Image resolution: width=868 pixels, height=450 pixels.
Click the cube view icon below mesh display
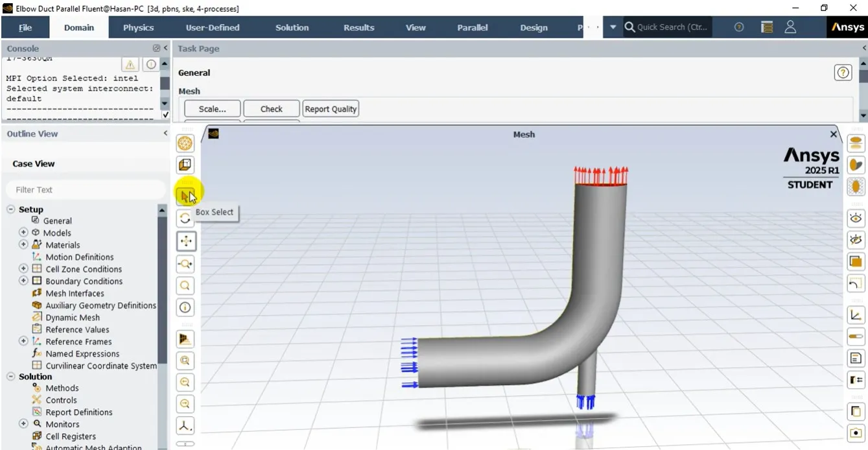[x=185, y=165]
